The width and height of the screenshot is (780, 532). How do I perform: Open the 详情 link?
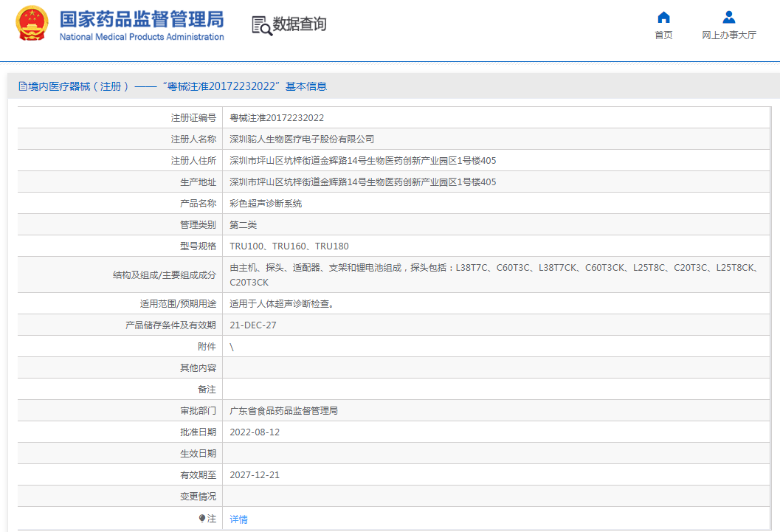click(x=239, y=519)
